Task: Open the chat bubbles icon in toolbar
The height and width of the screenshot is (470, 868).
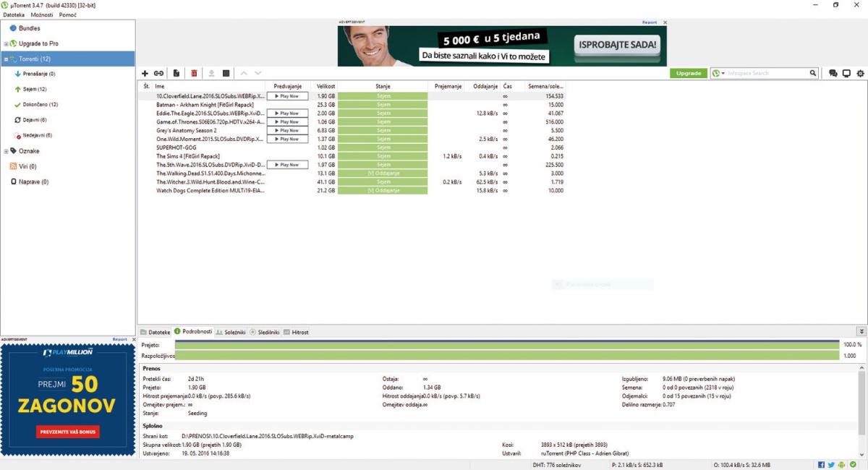Action: [x=833, y=73]
